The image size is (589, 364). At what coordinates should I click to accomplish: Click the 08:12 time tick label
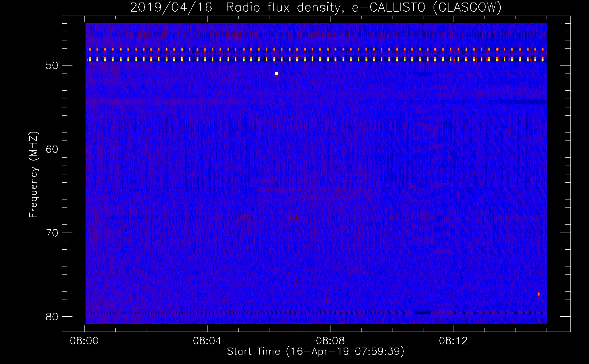tap(453, 341)
